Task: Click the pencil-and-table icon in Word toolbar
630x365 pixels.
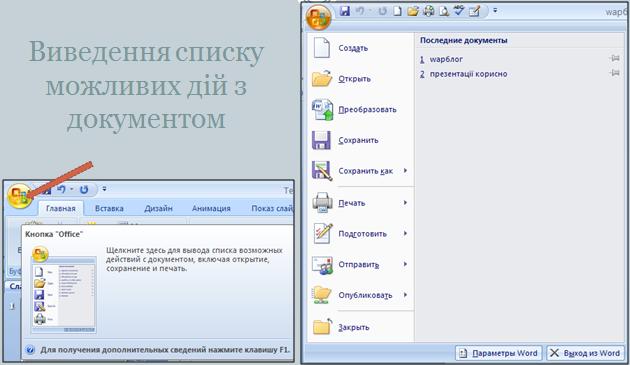Action: tap(475, 11)
